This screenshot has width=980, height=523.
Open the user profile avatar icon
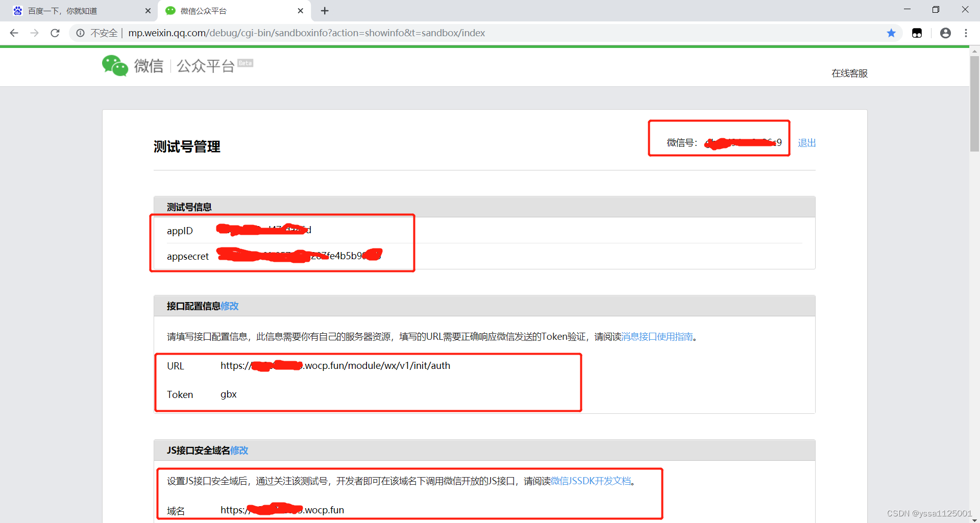[945, 33]
